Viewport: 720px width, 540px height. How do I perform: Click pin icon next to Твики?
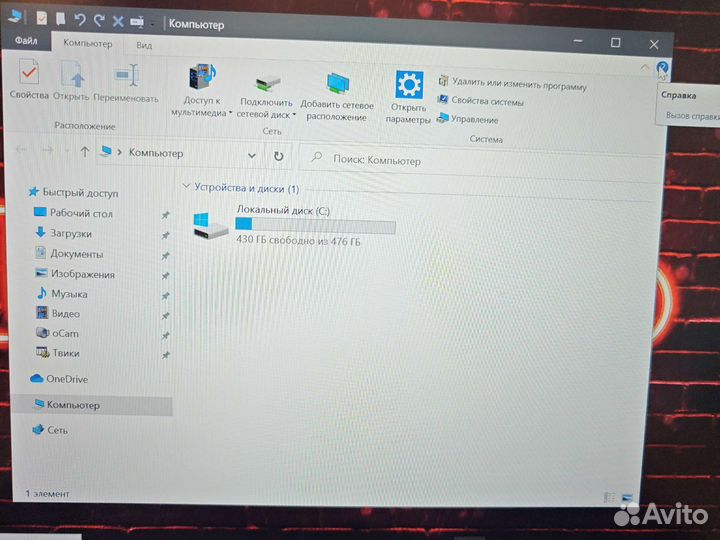tap(165, 355)
